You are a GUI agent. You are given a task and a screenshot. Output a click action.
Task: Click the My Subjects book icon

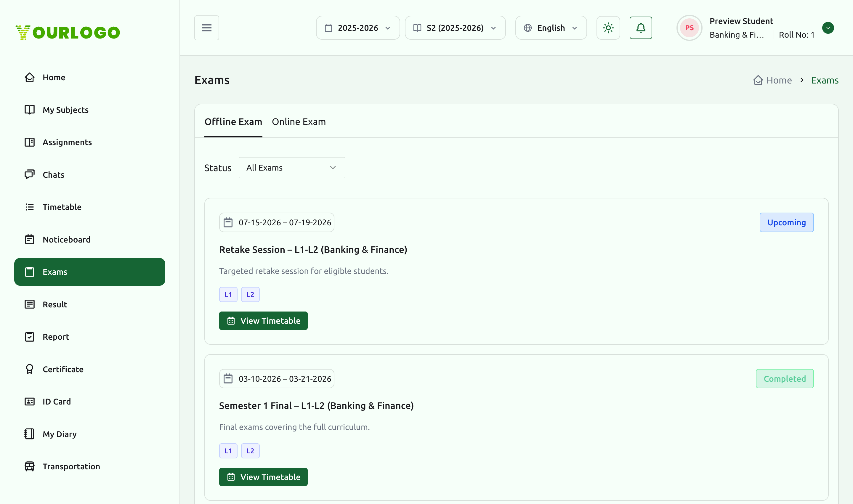pyautogui.click(x=30, y=110)
